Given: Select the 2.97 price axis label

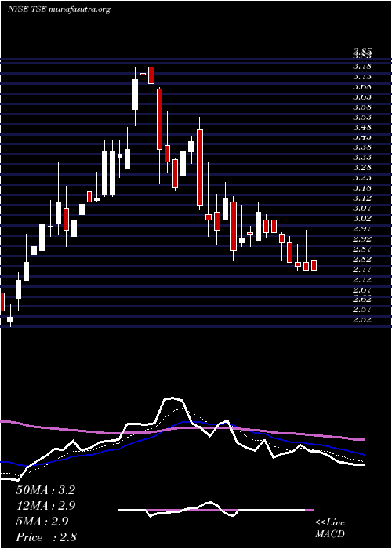Looking at the screenshot, I should click(362, 228).
